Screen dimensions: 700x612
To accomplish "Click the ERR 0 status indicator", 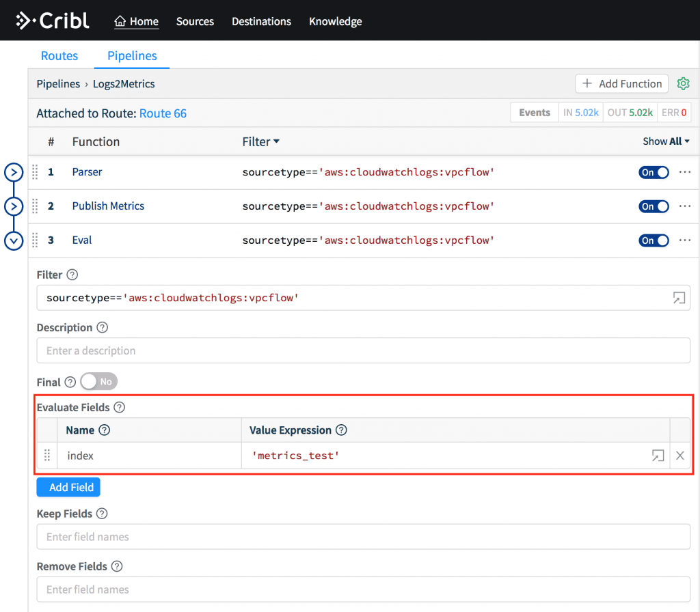I will tap(674, 112).
